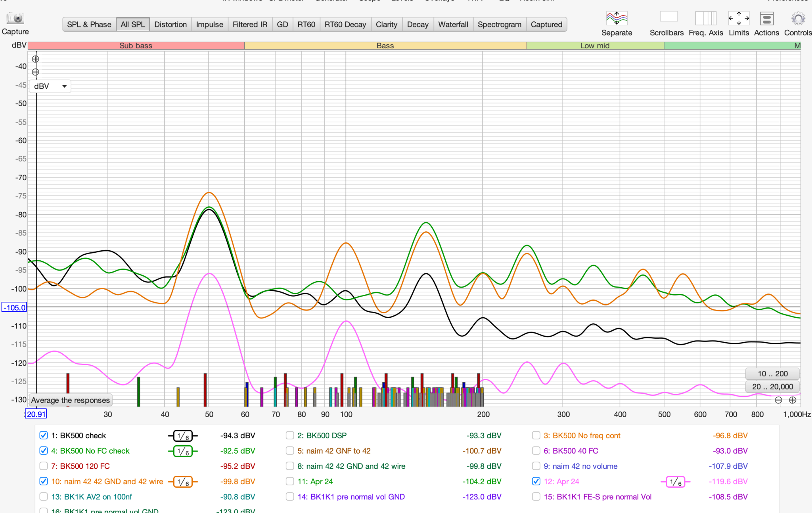Open the Distortion tab
812x513 pixels.
170,25
